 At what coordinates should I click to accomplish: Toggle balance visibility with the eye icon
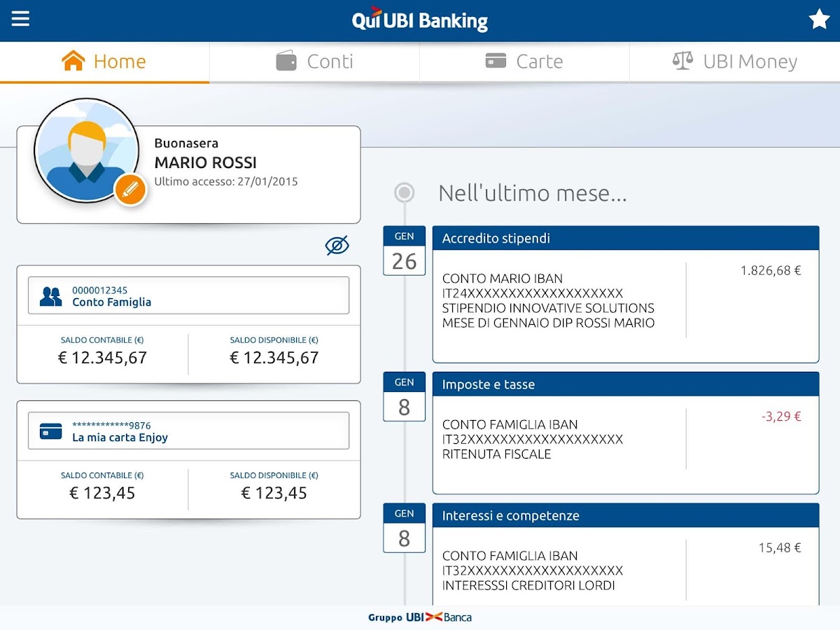click(337, 245)
